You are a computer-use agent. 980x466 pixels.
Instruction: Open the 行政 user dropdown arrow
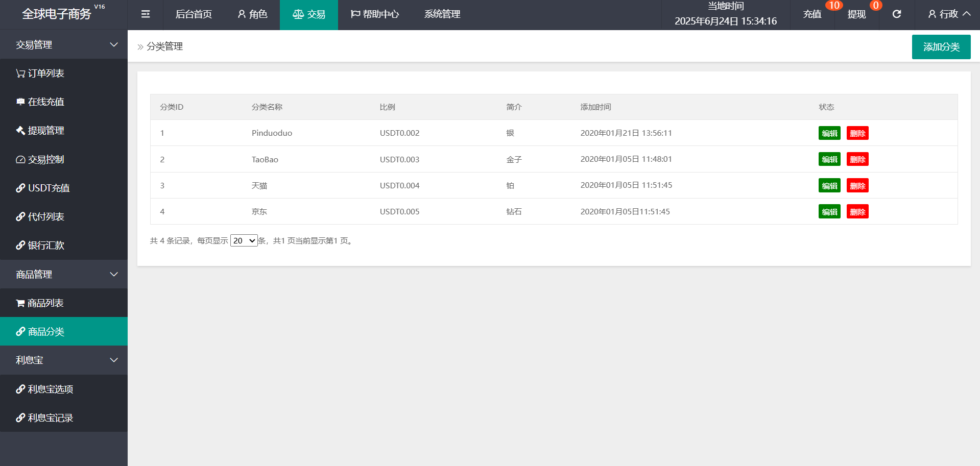pos(967,14)
